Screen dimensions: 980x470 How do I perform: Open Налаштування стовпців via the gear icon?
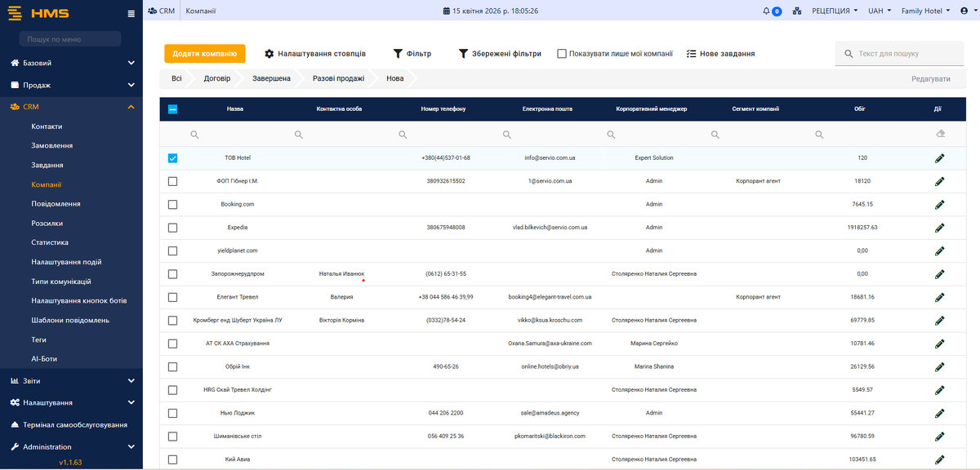(x=317, y=52)
